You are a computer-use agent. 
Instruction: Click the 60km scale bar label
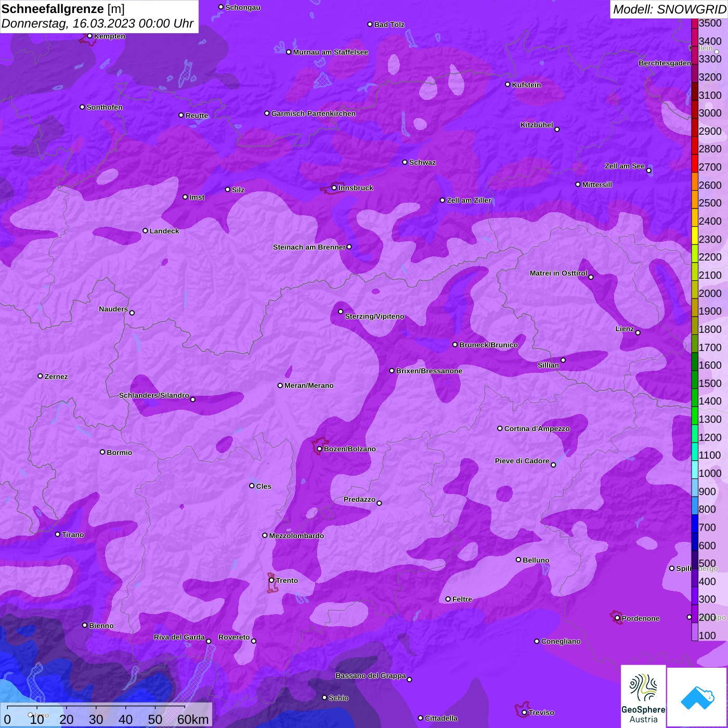click(193, 719)
